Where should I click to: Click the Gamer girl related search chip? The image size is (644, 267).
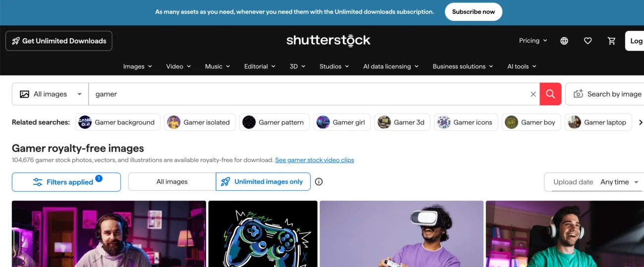coord(342,122)
